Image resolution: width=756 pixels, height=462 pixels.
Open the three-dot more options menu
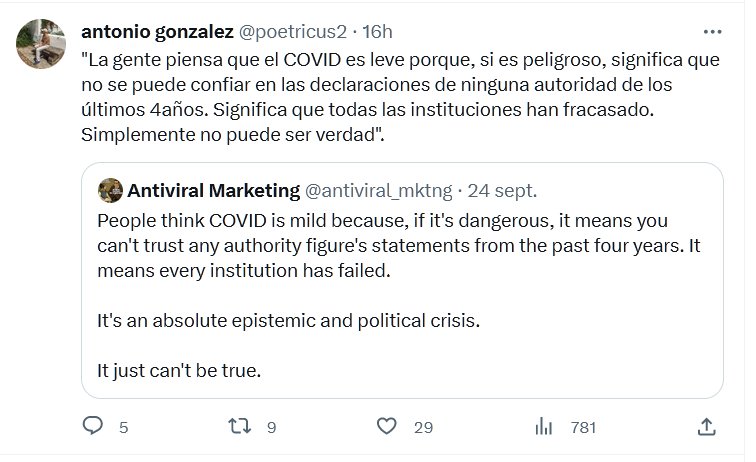click(x=712, y=31)
